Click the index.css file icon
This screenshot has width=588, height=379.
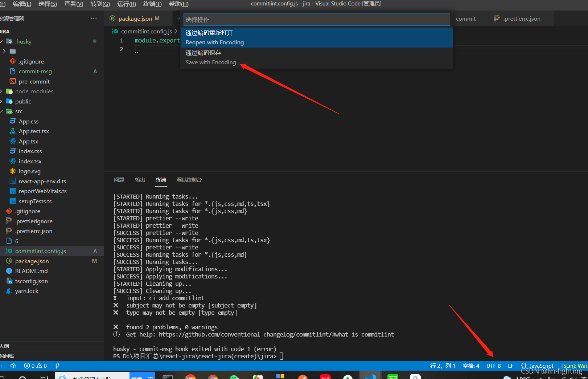tap(13, 151)
